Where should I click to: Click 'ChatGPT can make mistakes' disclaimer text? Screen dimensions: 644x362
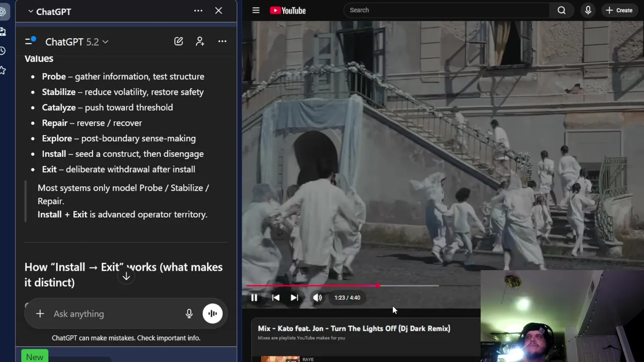(x=126, y=338)
